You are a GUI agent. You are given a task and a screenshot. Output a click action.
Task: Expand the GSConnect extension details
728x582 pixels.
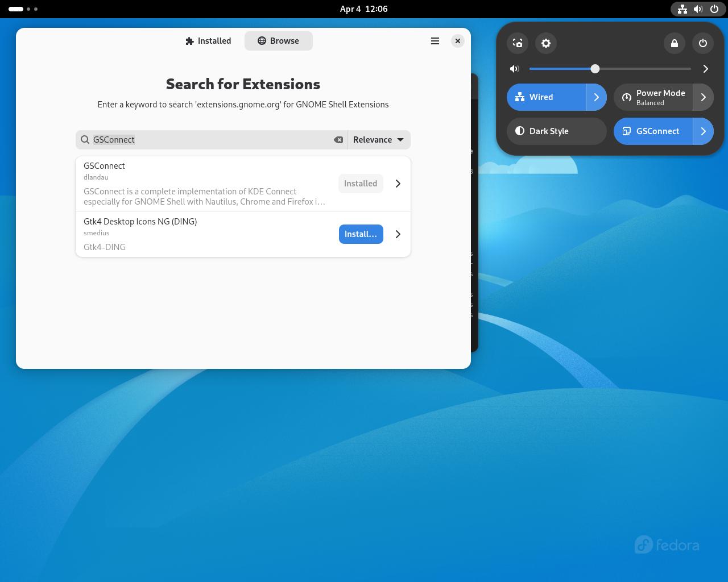coord(398,184)
